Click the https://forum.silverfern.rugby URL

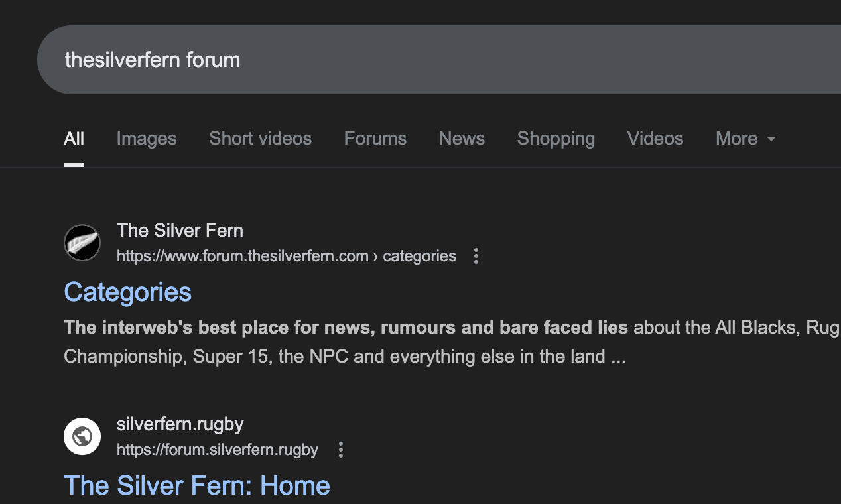(x=218, y=450)
